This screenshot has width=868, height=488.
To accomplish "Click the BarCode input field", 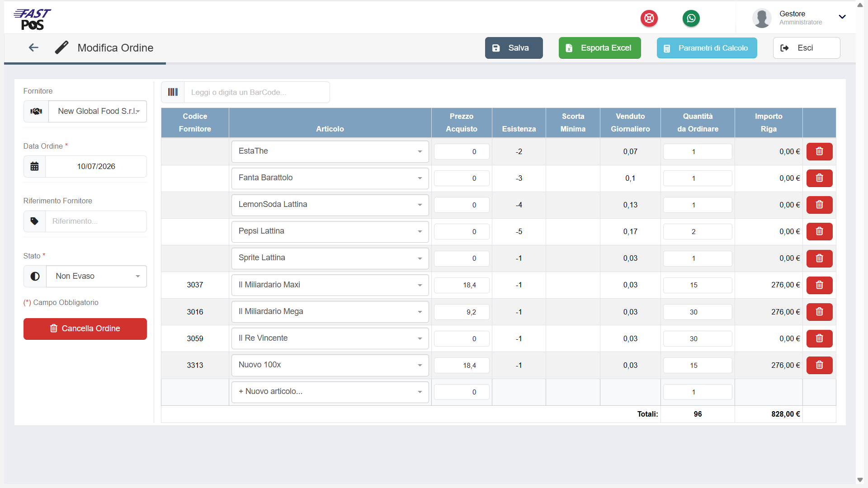I will coord(257,92).
